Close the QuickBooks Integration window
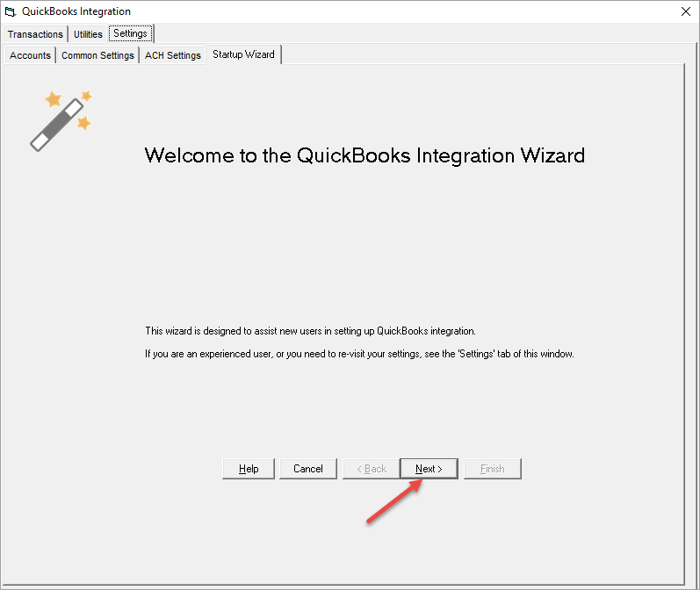The image size is (700, 590). (686, 11)
